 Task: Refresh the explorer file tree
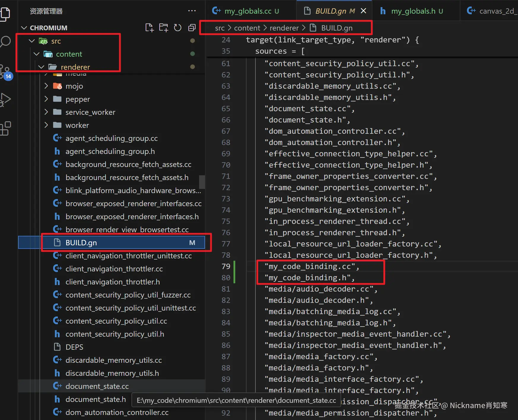tap(178, 28)
